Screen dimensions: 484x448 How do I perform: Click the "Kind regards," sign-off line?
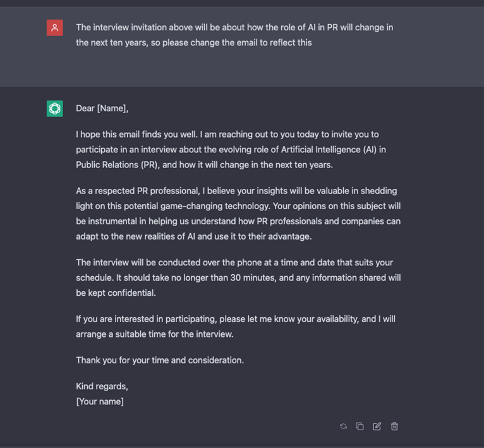(x=102, y=386)
